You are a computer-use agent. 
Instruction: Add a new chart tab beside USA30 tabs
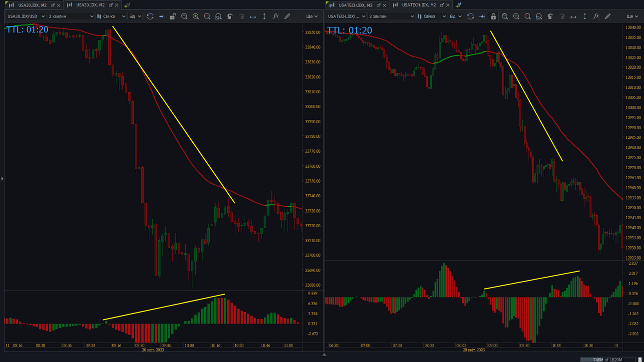click(127, 5)
